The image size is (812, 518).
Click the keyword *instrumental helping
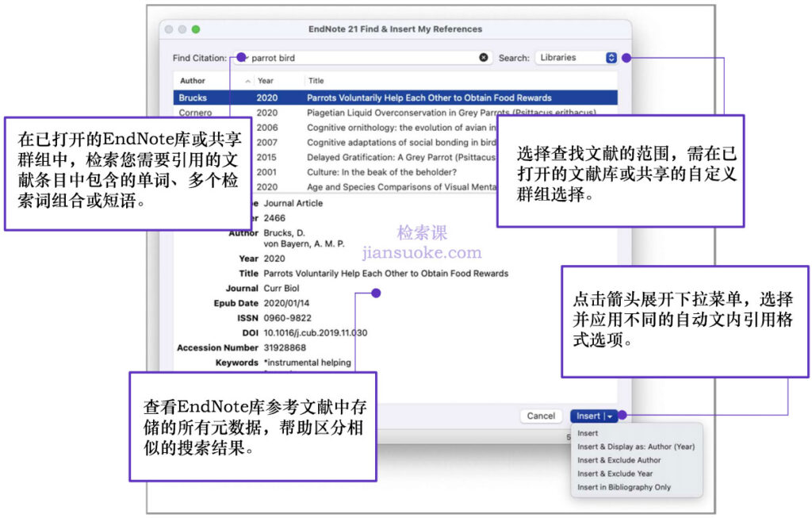point(307,363)
